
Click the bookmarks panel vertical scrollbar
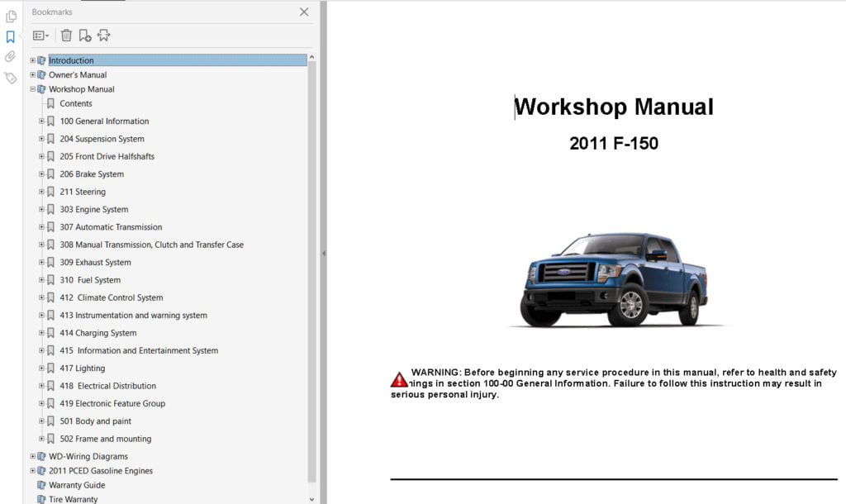pos(311,264)
